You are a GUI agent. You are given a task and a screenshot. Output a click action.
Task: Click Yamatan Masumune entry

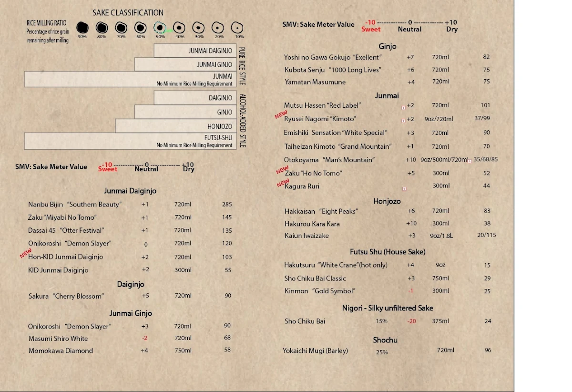315,82
